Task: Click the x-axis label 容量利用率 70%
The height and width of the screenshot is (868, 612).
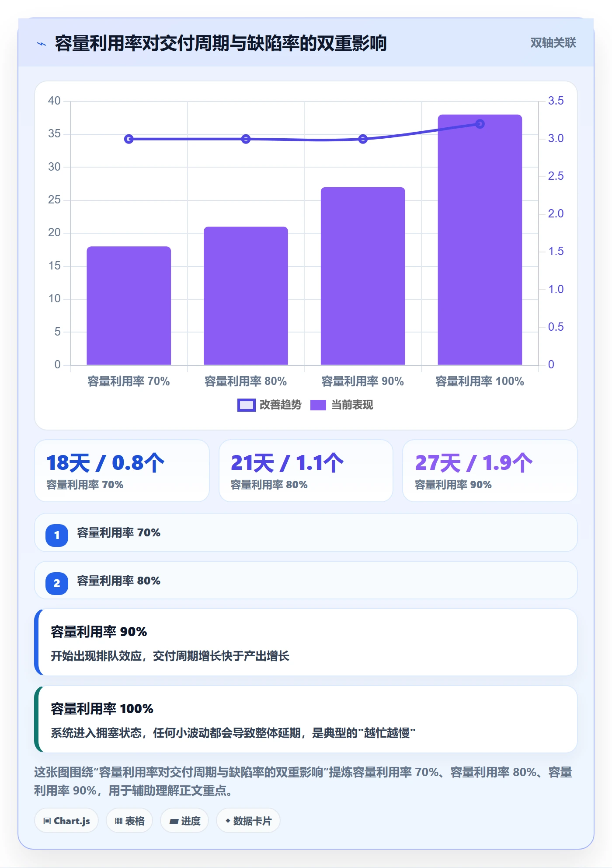Action: [x=129, y=381]
